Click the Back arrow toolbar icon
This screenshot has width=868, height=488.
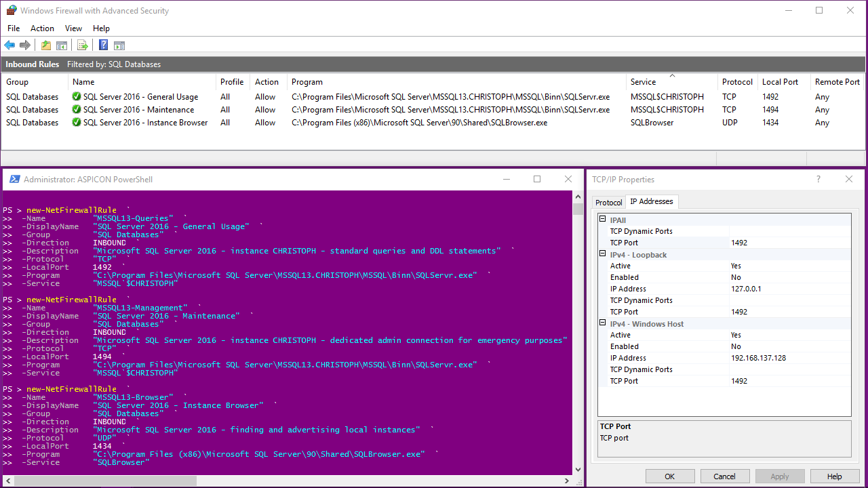[9, 45]
